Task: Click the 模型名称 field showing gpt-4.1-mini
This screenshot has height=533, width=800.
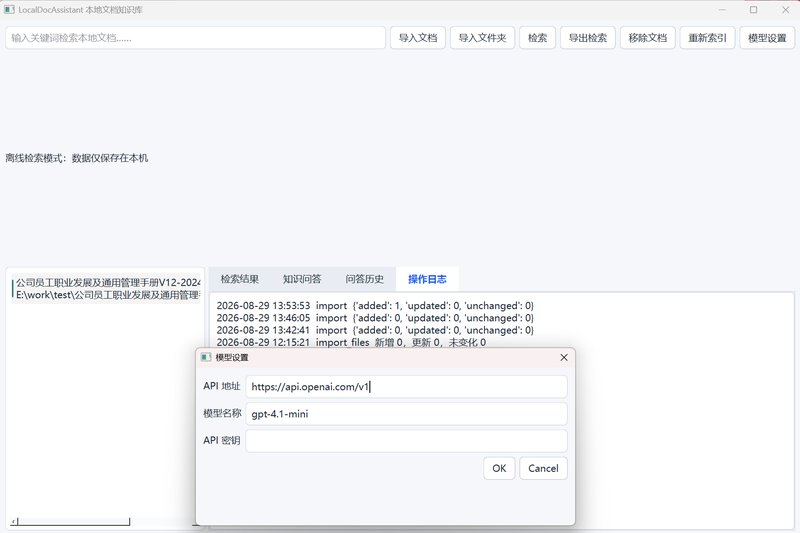Action: tap(406, 414)
